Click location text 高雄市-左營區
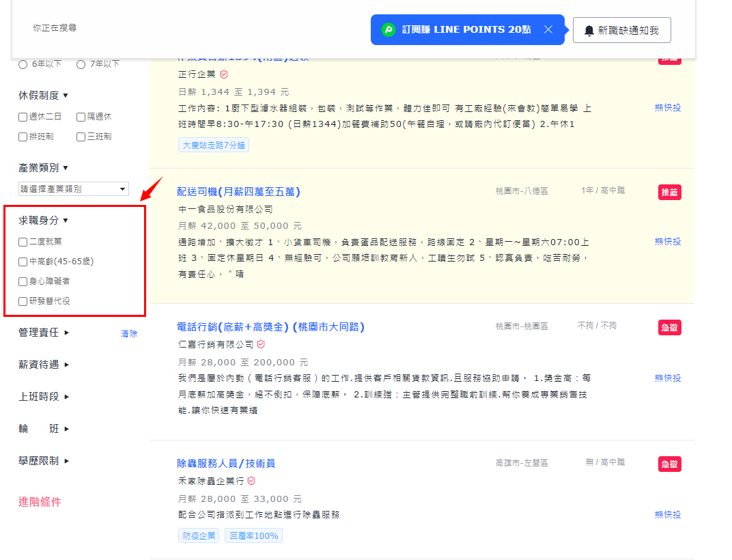This screenshot has height=560, width=732. pos(522,463)
